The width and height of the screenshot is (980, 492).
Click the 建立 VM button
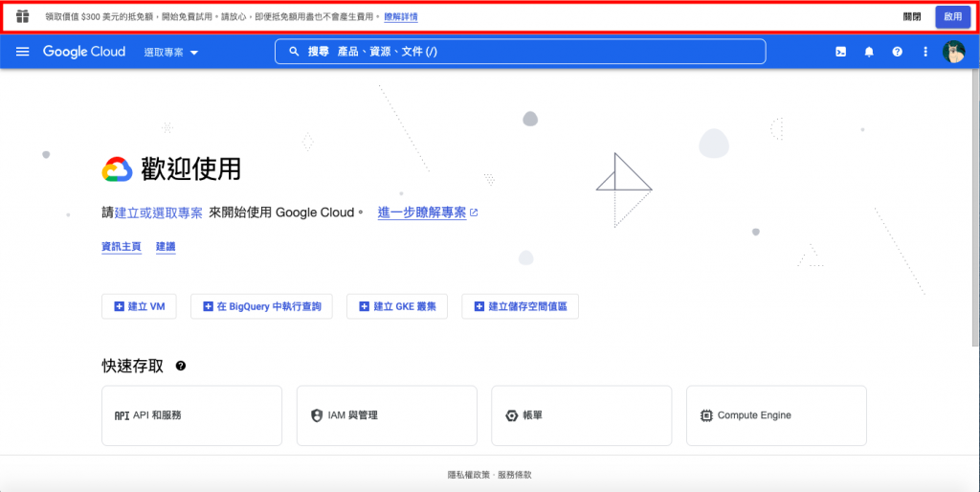pos(140,306)
